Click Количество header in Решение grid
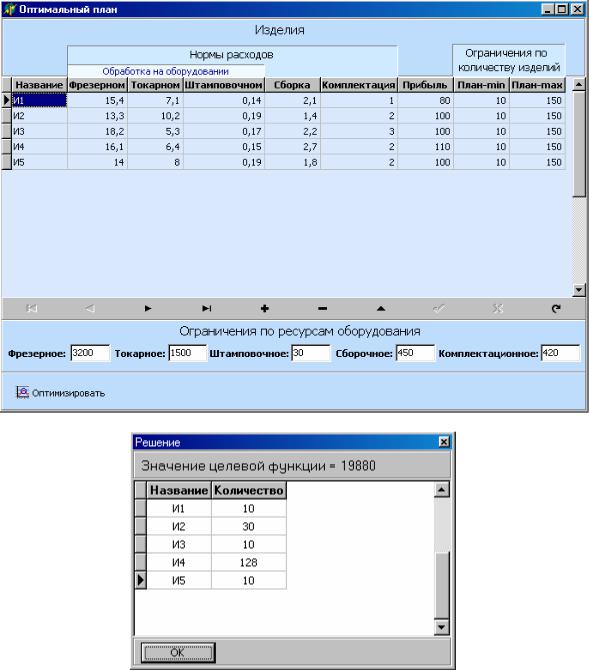Screen dimensions: 589x670 (x=249, y=490)
